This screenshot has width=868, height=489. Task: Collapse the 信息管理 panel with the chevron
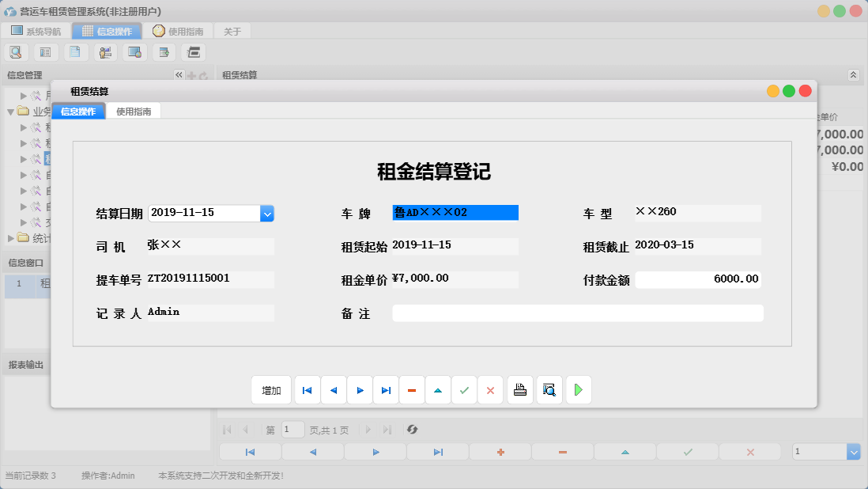179,74
